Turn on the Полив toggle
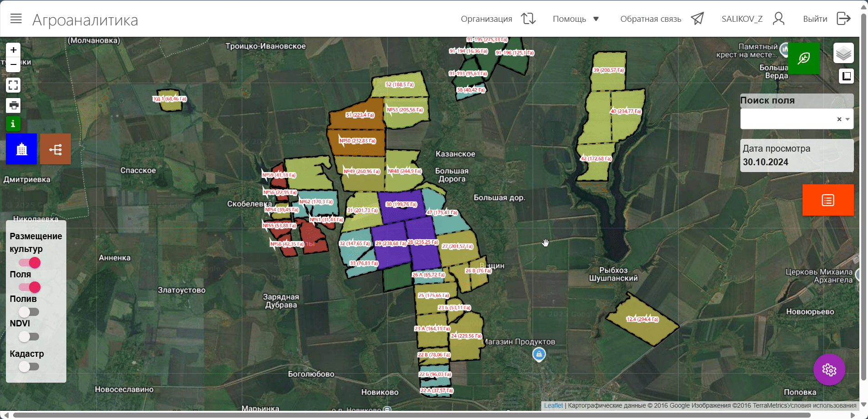 [30, 312]
